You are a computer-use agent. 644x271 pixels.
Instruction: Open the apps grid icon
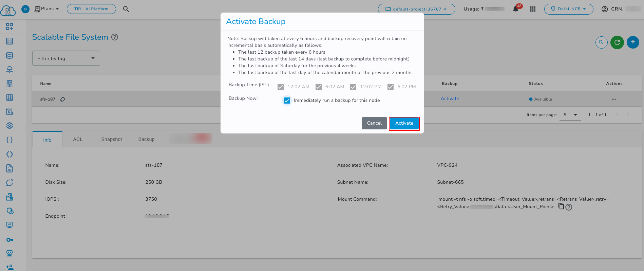click(533, 9)
